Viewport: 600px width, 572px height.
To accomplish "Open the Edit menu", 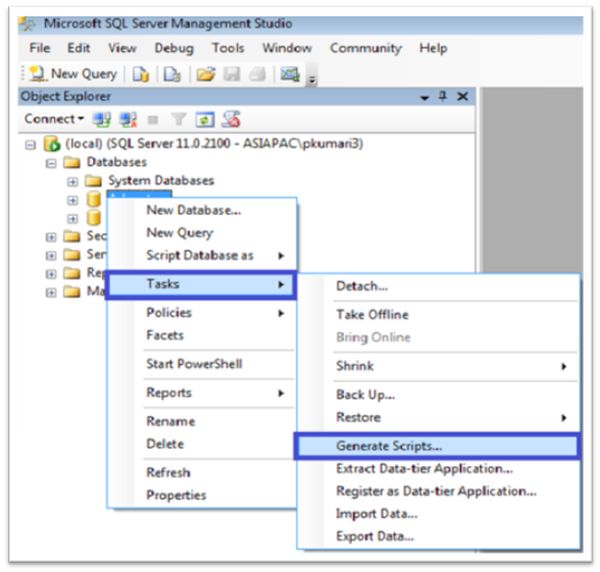I will coord(78,48).
